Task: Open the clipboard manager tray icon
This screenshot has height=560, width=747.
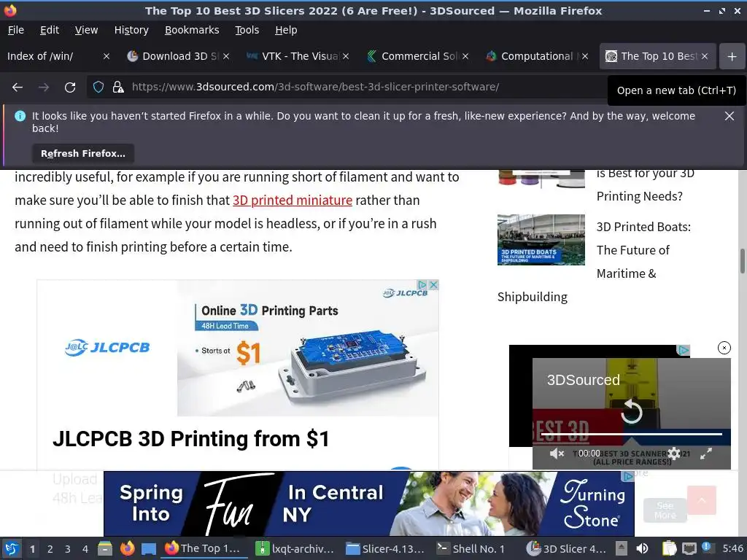Action: coord(669,548)
